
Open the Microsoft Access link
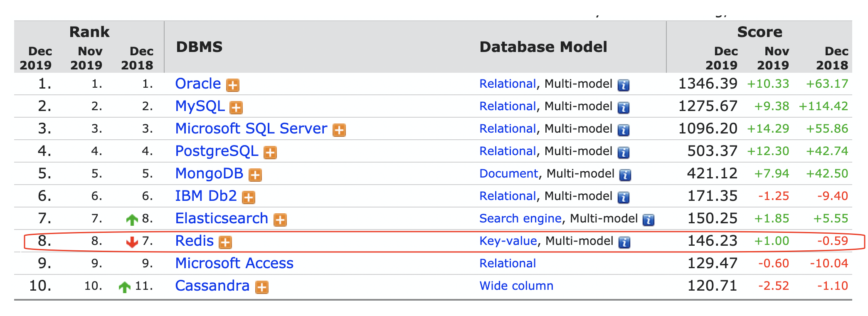(x=234, y=264)
